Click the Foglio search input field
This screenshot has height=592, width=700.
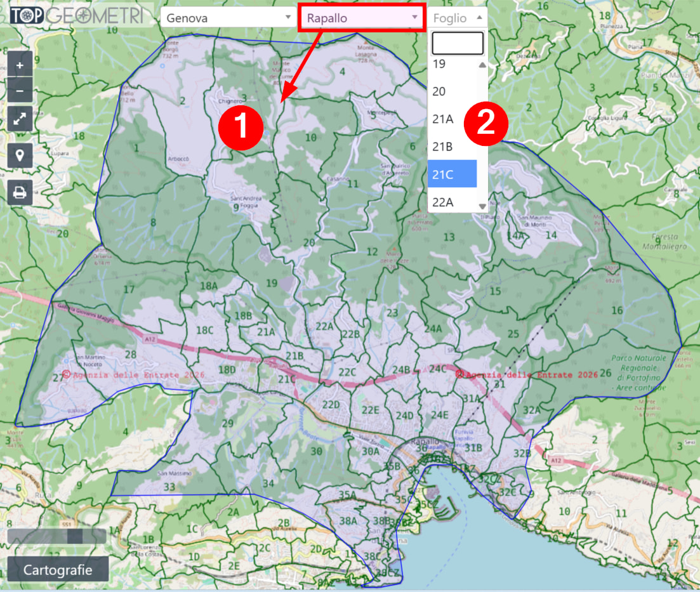458,43
